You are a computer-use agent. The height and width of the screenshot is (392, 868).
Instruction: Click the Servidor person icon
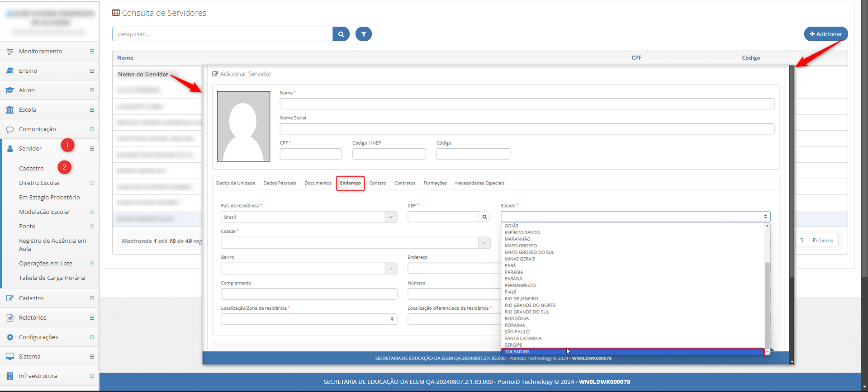pyautogui.click(x=10, y=148)
